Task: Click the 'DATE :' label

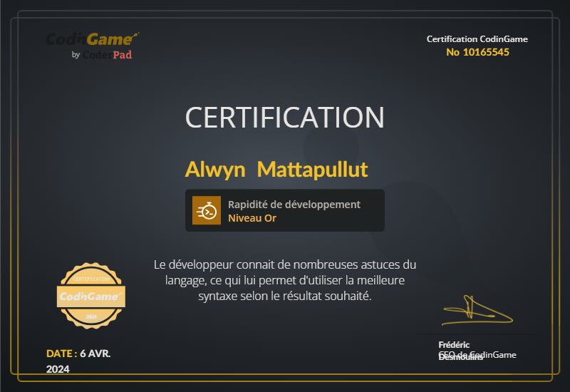Action: click(x=61, y=353)
